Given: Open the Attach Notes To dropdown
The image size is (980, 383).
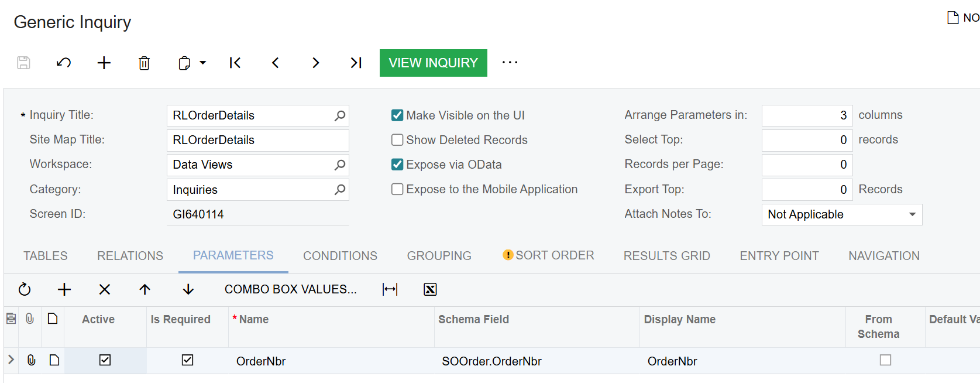Looking at the screenshot, I should pos(912,214).
